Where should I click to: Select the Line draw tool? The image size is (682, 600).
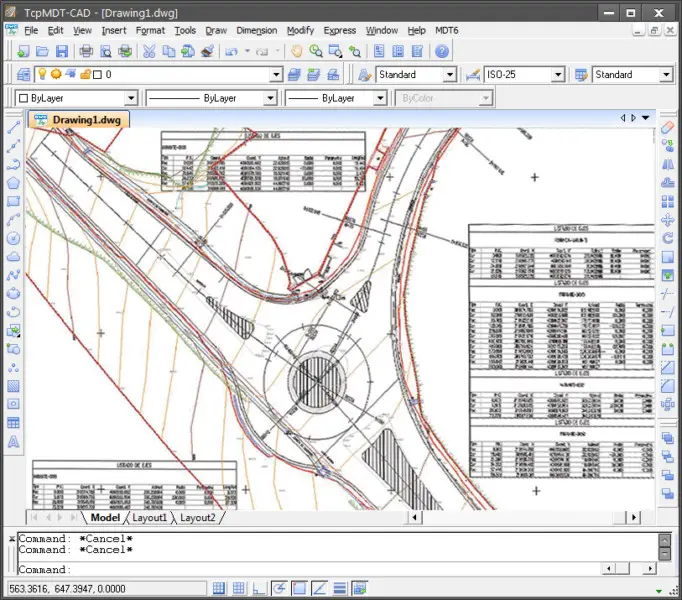click(x=13, y=129)
